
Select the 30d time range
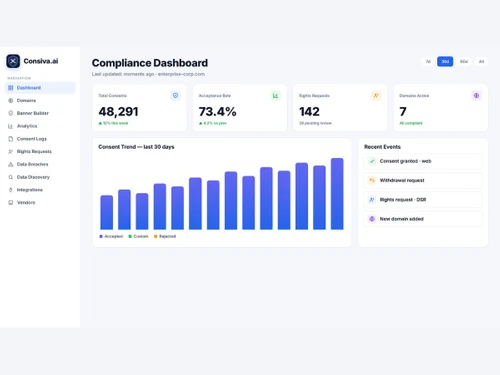(x=445, y=61)
